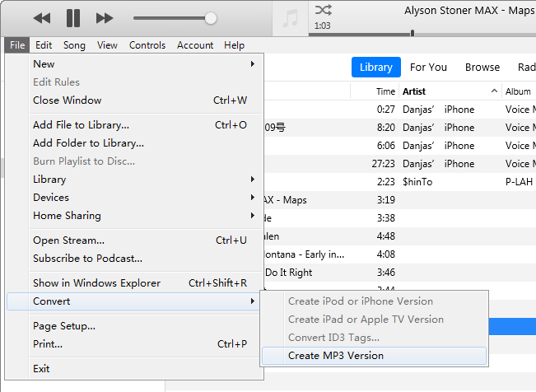536x392 pixels.
Task: Open the Edit menu
Action: click(44, 45)
